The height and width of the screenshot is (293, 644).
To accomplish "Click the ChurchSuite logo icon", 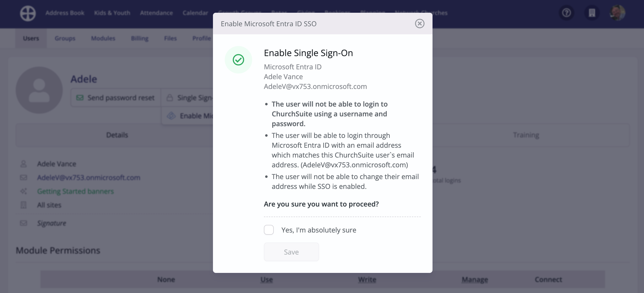I will [x=28, y=13].
